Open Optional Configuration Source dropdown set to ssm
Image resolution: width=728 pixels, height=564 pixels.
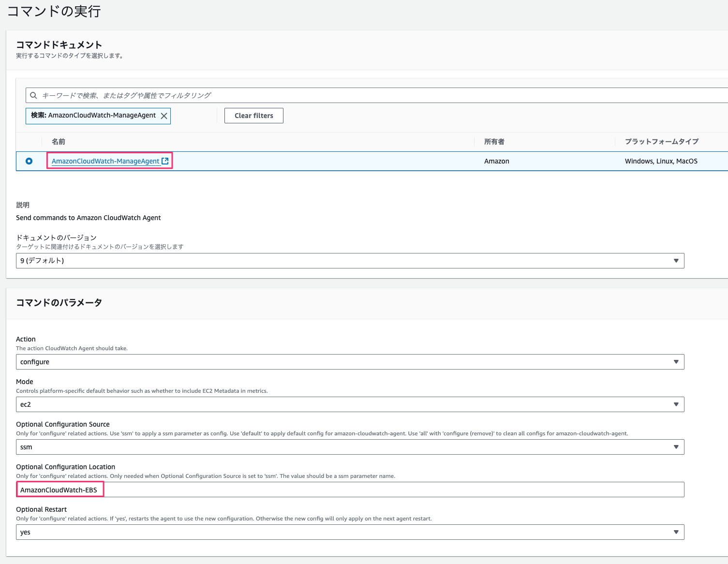350,447
